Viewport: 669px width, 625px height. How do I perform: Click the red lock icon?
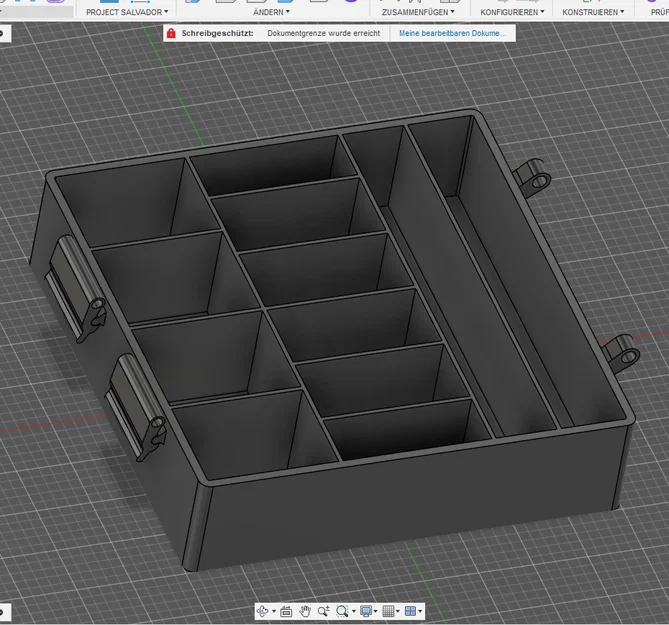click(x=171, y=33)
